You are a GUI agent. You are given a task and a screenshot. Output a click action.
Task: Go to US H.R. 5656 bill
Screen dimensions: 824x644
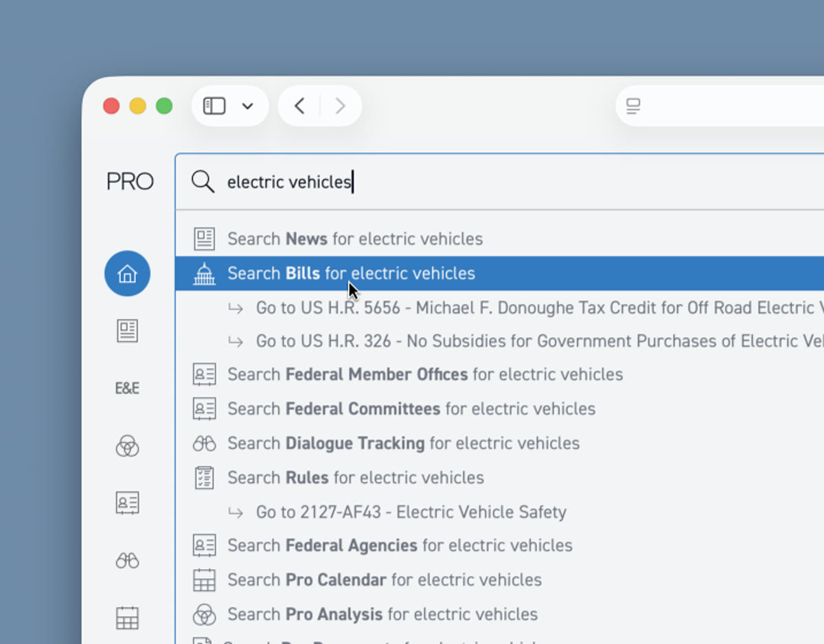coord(536,308)
